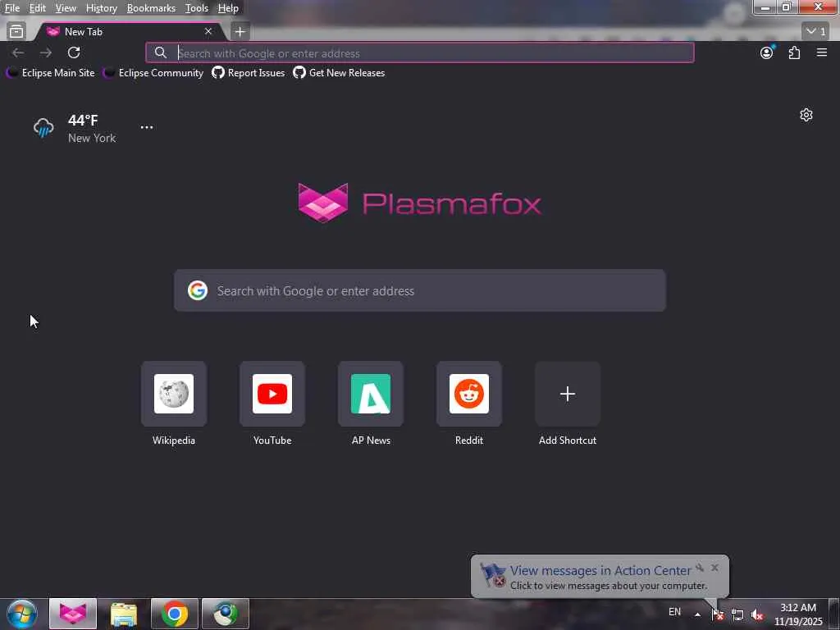The image size is (840, 630).
Task: Open the Help menu
Action: point(228,8)
